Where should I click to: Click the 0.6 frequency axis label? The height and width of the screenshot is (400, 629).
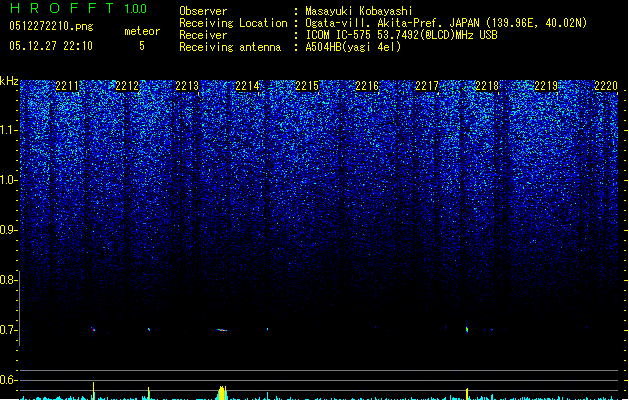coord(8,380)
